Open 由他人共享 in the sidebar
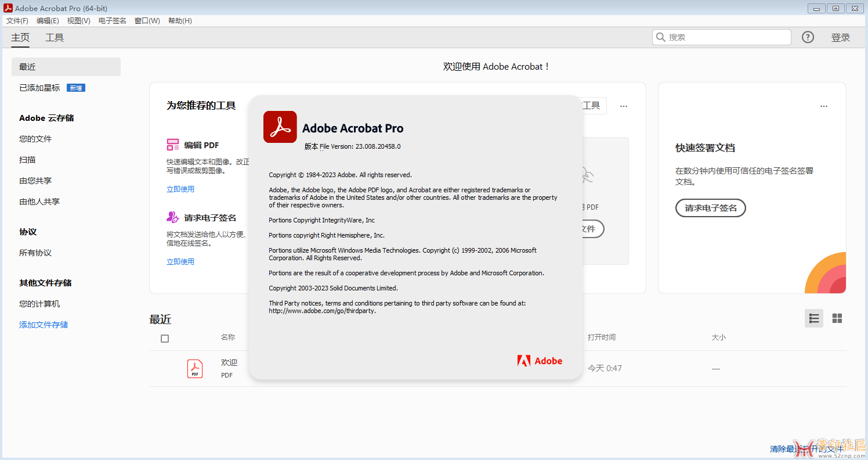The image size is (868, 460). tap(39, 202)
